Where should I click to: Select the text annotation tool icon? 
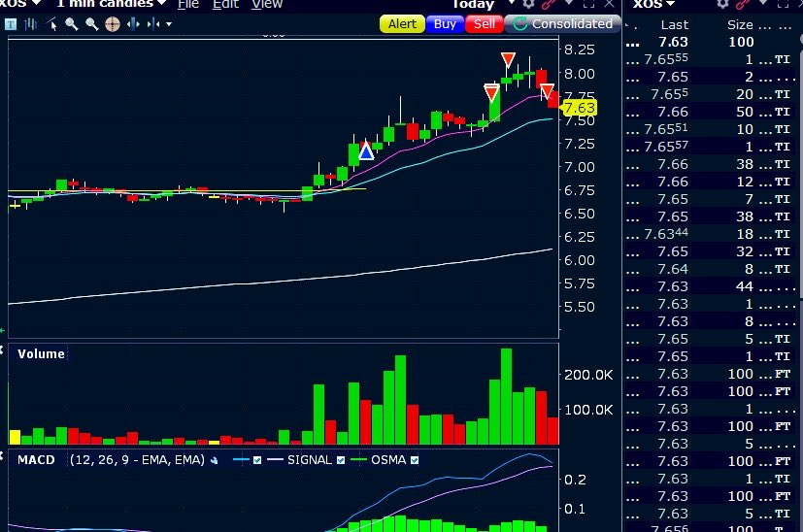click(x=11, y=24)
